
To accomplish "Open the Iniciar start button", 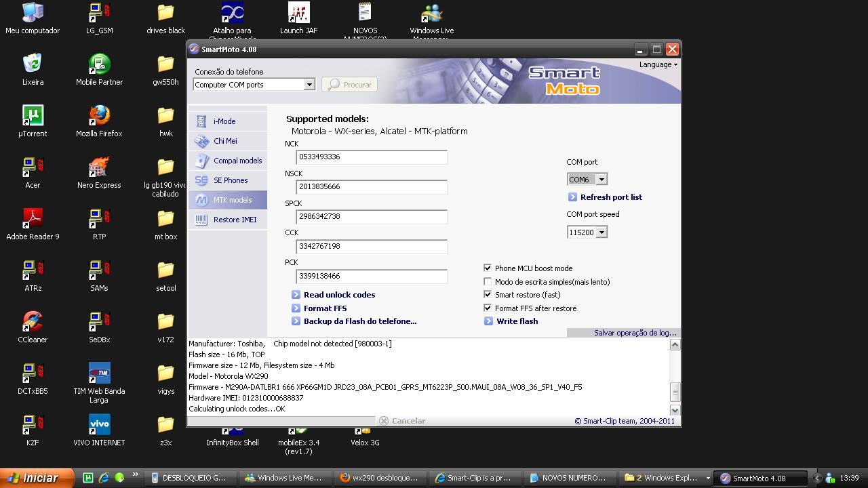I will (x=37, y=478).
